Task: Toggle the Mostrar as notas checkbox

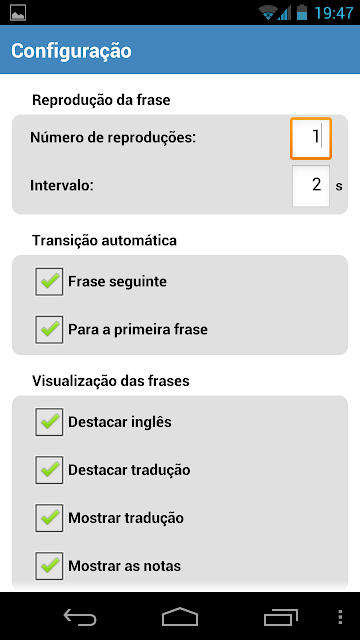Action: pos(49,566)
